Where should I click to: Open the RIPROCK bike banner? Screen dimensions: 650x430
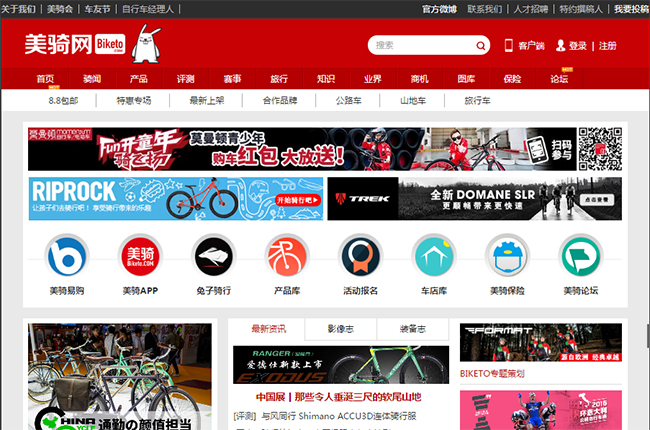175,198
